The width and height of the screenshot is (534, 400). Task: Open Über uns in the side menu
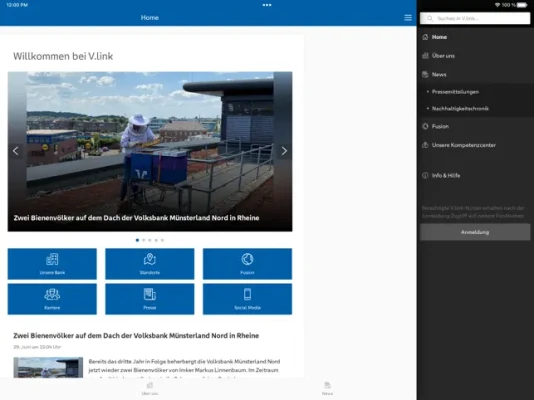[x=475, y=56]
